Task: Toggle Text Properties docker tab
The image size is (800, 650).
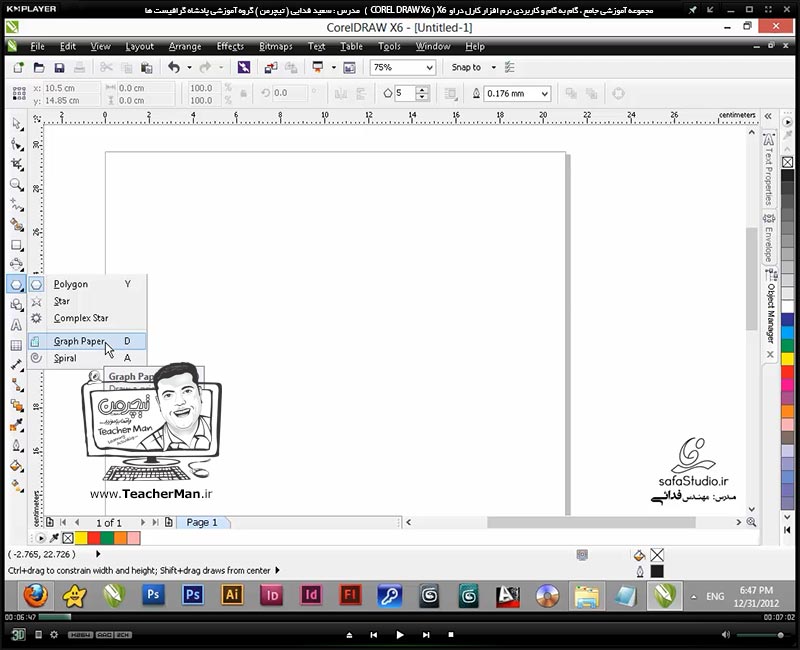Action: 769,170
